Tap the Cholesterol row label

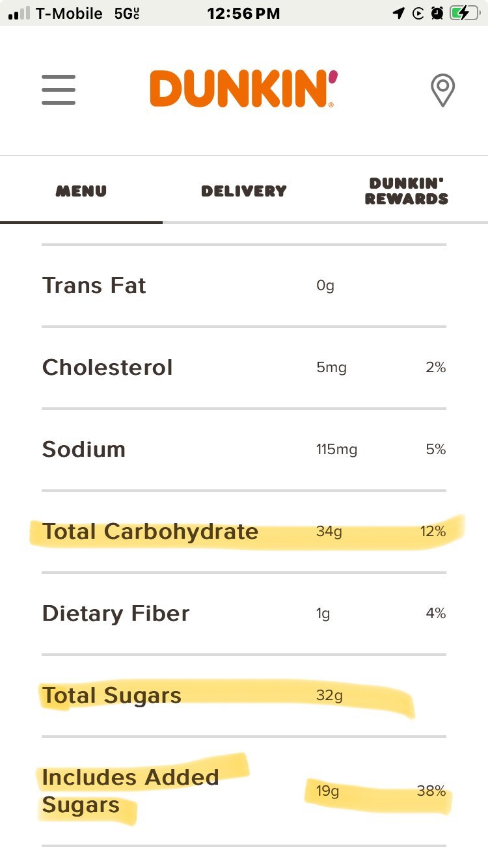tap(107, 368)
